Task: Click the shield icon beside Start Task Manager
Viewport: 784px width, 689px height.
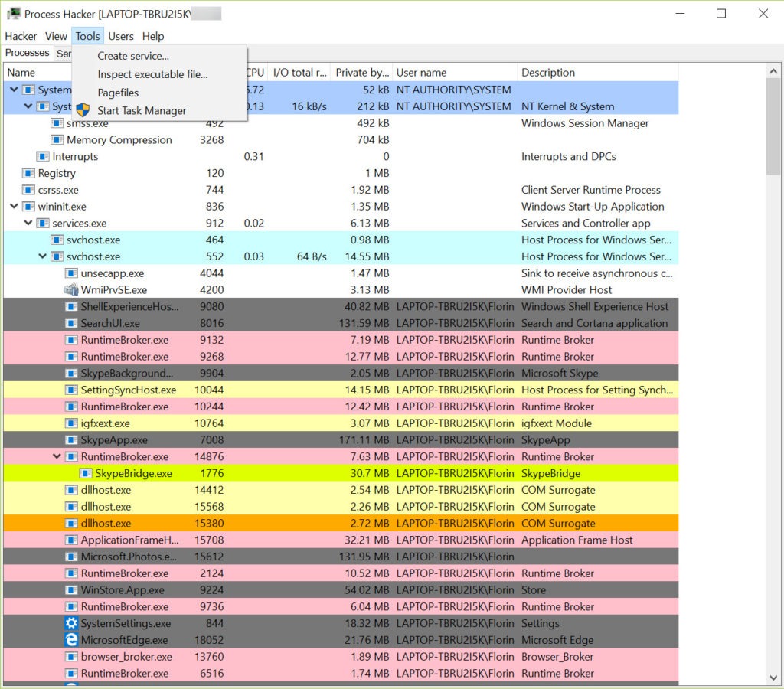Action: coord(83,110)
